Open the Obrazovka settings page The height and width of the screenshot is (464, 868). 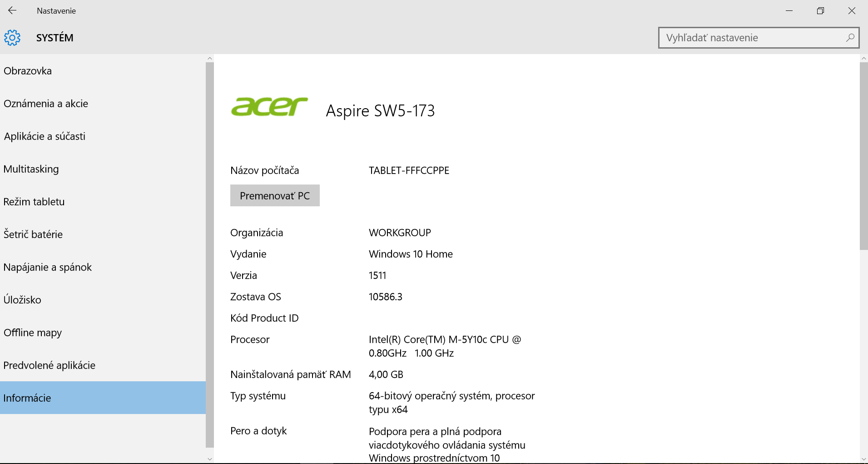(103, 71)
